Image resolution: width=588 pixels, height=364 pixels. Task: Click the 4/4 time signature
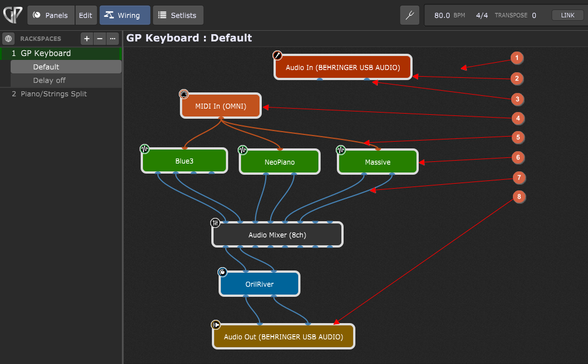(482, 15)
